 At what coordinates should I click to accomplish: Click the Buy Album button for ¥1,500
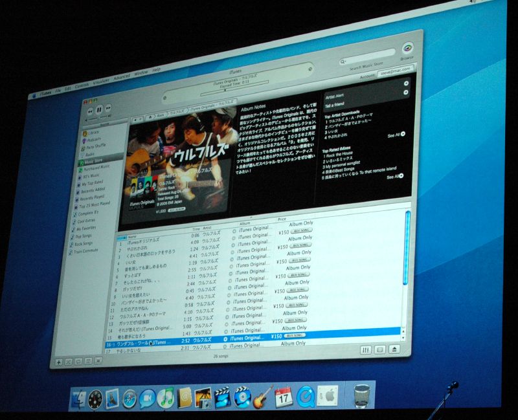177,210
